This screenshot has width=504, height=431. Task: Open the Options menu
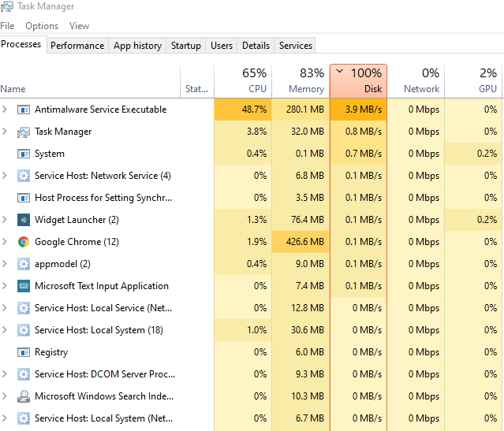tap(42, 26)
